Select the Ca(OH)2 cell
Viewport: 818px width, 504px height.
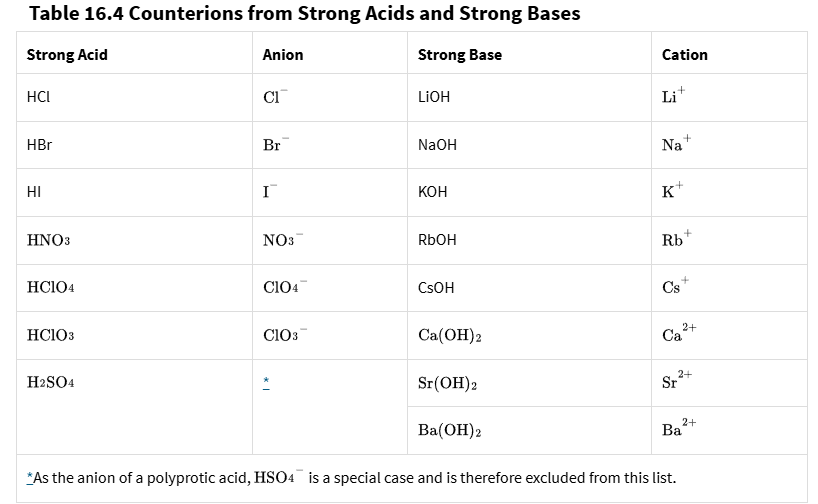pyautogui.click(x=450, y=335)
